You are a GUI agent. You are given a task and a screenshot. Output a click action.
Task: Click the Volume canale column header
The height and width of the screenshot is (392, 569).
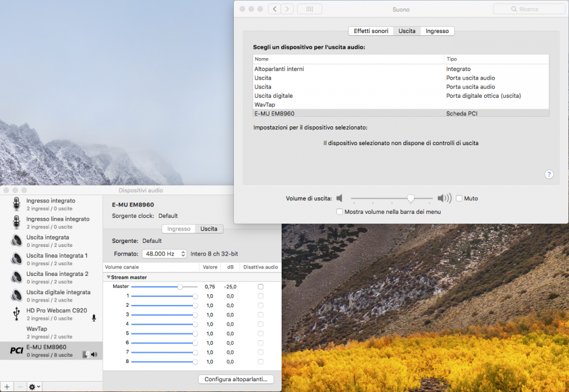[x=151, y=267]
